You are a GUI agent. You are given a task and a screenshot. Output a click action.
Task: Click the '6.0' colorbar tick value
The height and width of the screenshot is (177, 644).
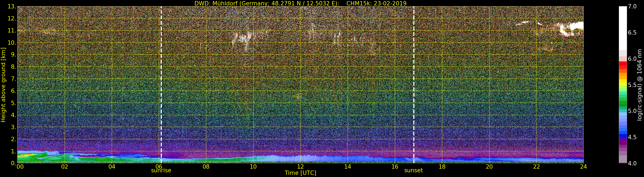(x=632, y=59)
